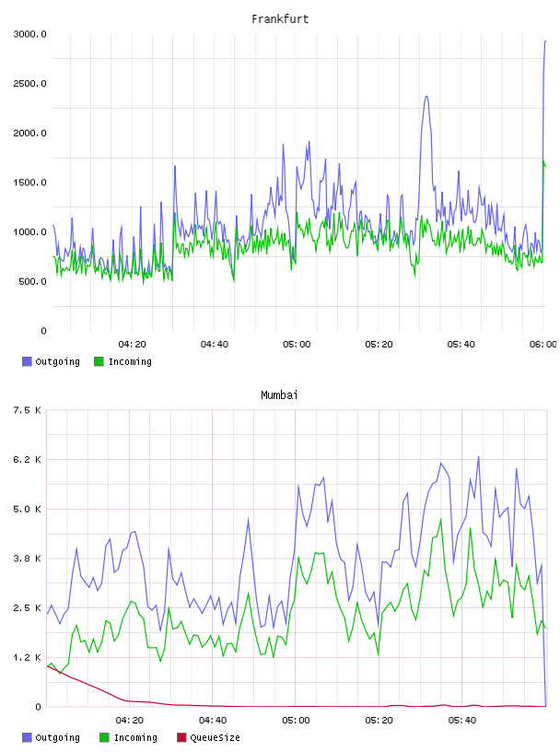Click the 2.5 K y-axis label in Mumbai chart
Viewport: 560px width, 752px height.
(27, 607)
